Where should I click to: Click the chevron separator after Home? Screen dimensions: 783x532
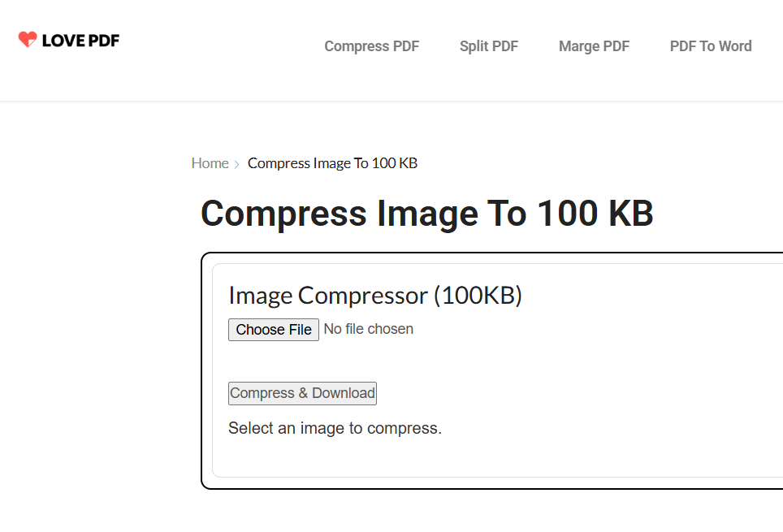pyautogui.click(x=235, y=164)
